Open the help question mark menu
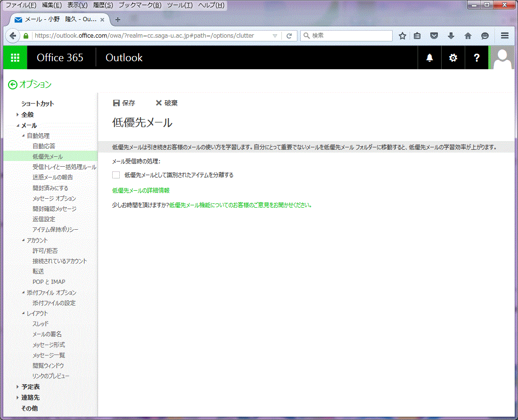Image resolution: width=518 pixels, height=420 pixels. pyautogui.click(x=477, y=57)
